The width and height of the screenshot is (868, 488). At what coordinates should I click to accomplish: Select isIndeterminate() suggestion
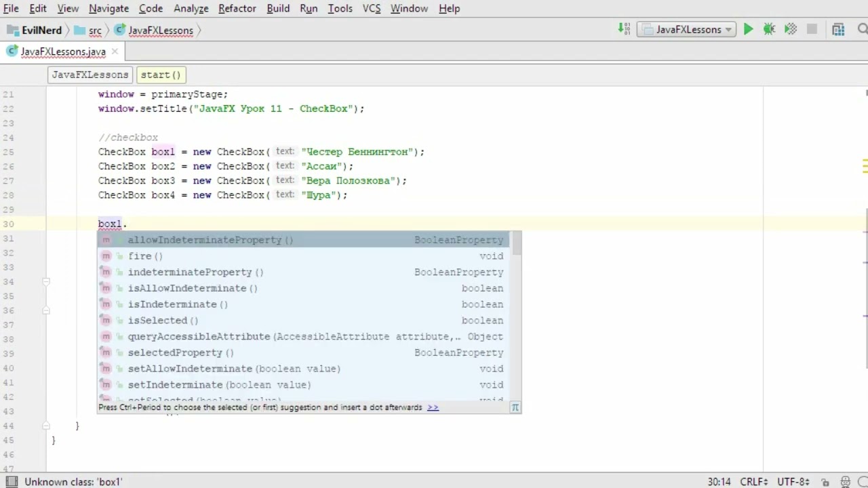304,304
